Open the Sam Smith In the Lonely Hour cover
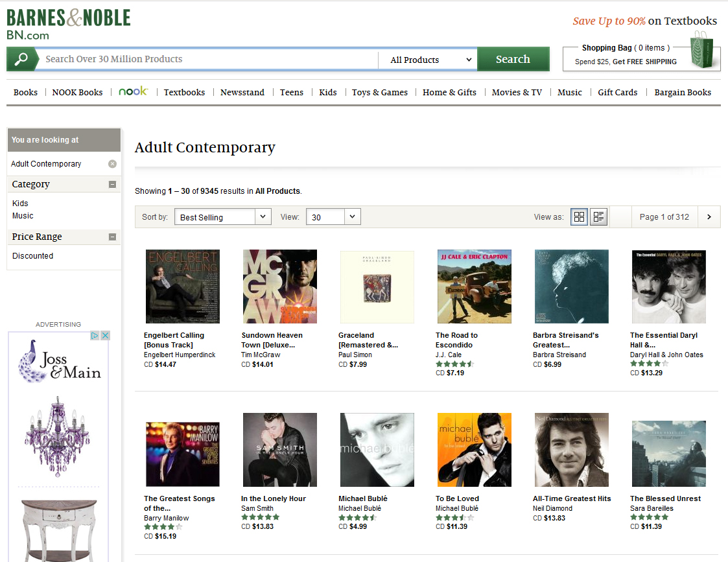 click(279, 449)
